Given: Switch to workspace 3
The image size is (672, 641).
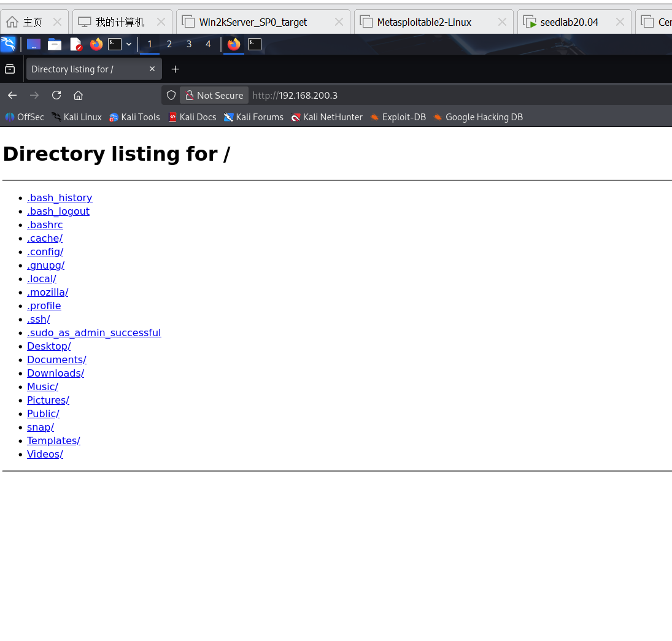Looking at the screenshot, I should (x=189, y=44).
